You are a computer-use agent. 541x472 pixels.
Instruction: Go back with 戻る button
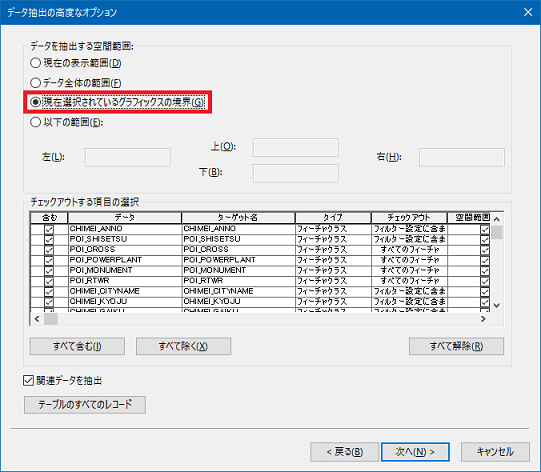344,452
